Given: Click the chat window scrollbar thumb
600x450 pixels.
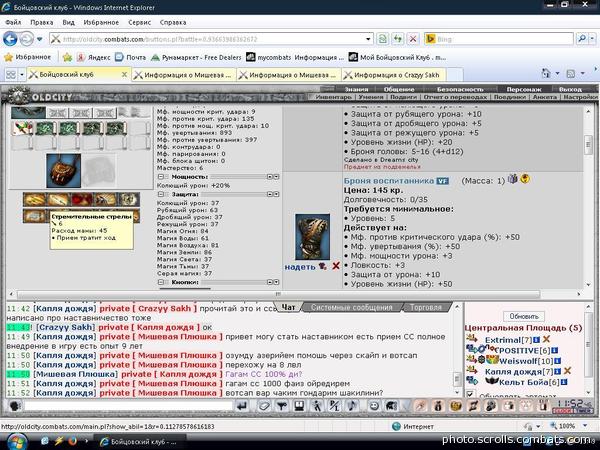Looking at the screenshot, I should tap(457, 378).
